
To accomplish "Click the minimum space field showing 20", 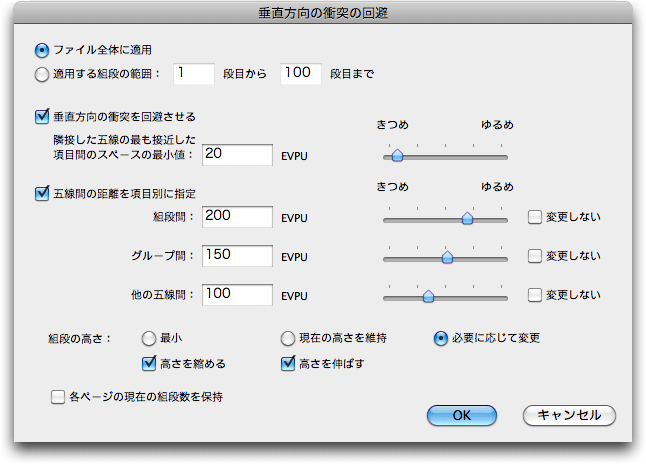I will [237, 155].
